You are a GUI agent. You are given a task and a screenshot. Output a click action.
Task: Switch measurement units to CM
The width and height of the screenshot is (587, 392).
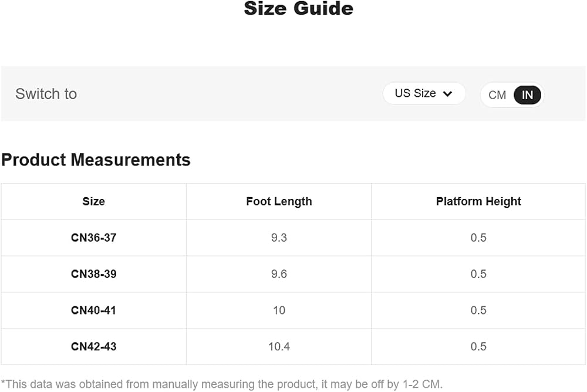497,95
